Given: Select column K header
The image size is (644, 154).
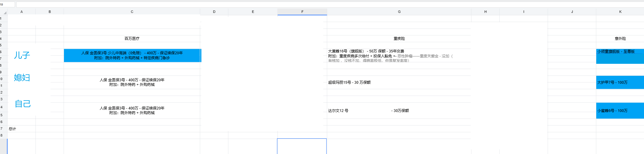Looking at the screenshot, I should click(620, 12).
